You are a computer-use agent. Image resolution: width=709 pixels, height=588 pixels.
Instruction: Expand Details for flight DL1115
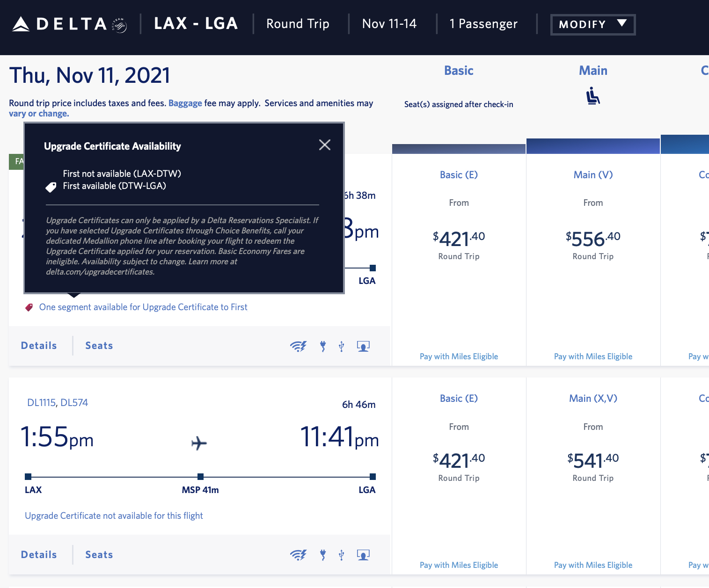[x=38, y=555]
